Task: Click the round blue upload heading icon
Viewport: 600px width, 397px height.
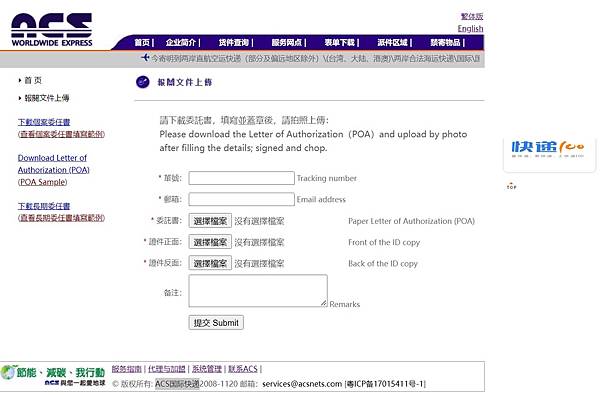Action: click(143, 82)
